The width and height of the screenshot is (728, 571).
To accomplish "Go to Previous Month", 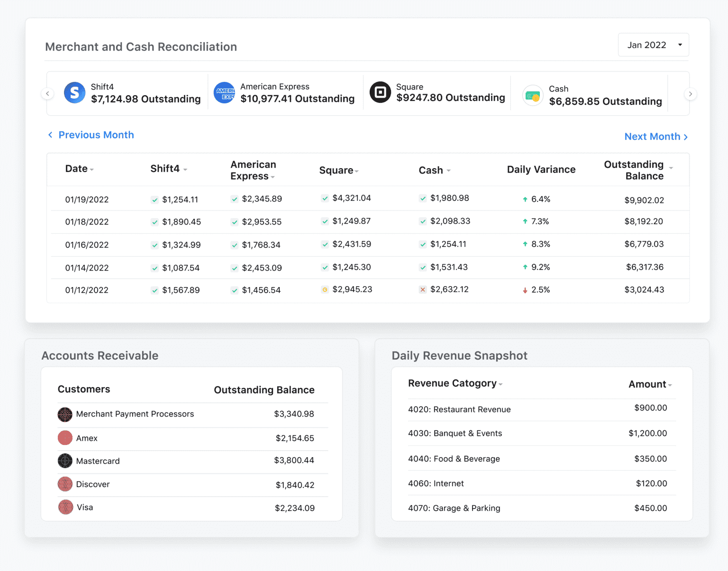I will click(x=91, y=135).
